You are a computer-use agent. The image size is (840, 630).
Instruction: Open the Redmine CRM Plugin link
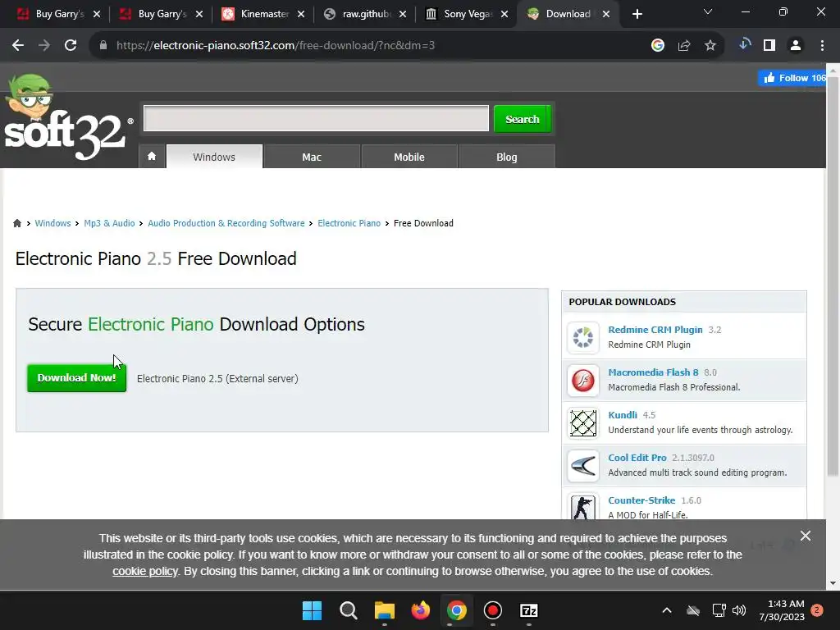tap(655, 330)
